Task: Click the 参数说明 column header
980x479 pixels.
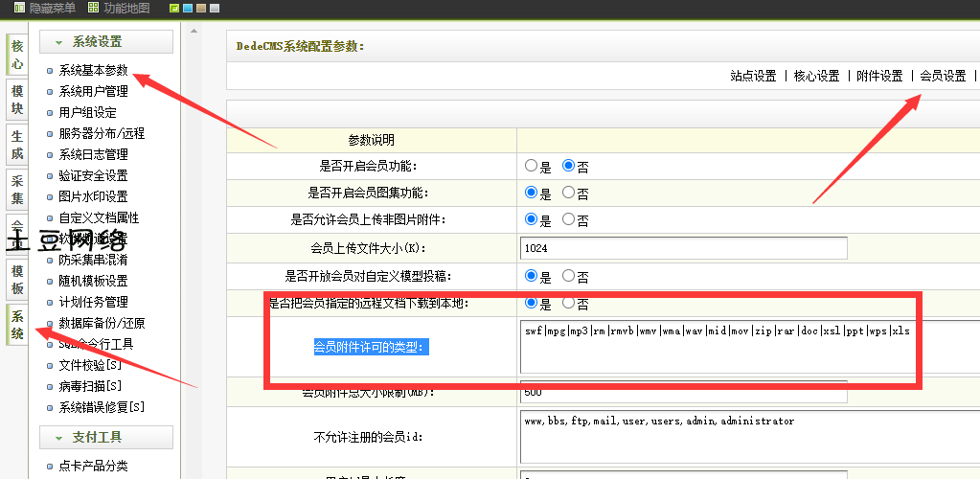Action: (372, 140)
